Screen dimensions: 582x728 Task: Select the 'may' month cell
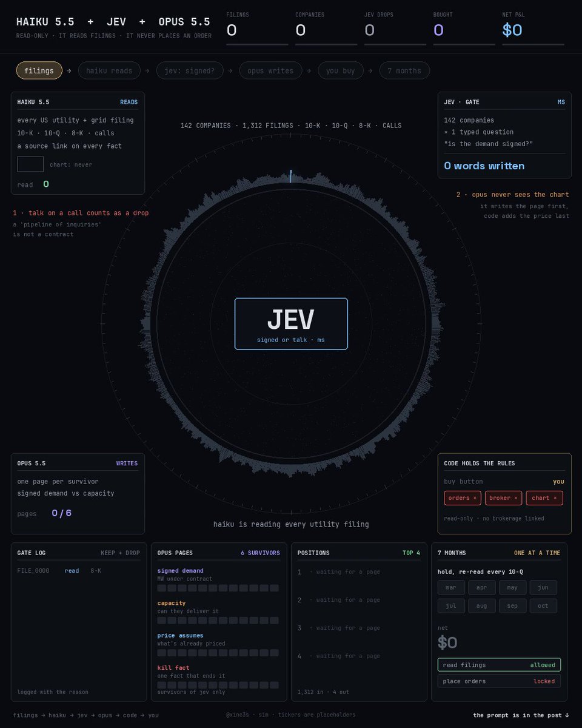pos(512,588)
